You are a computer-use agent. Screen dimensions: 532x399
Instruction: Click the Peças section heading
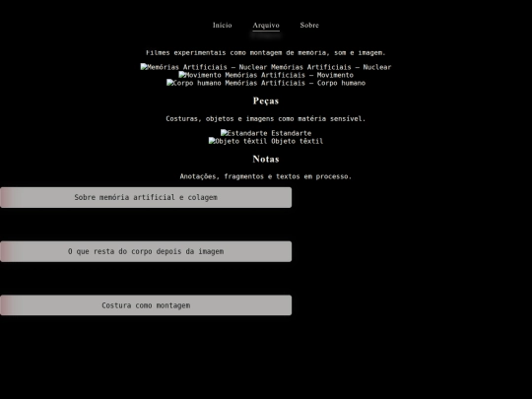(266, 101)
